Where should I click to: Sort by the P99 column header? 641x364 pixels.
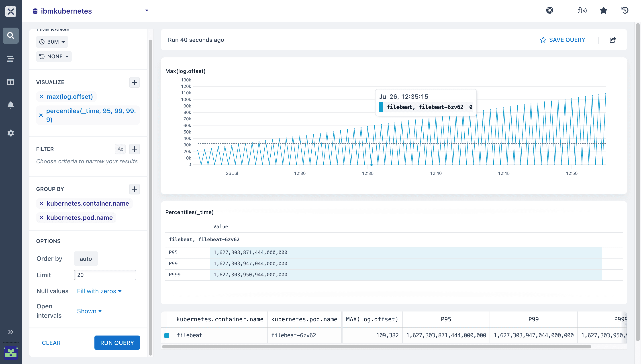click(533, 319)
